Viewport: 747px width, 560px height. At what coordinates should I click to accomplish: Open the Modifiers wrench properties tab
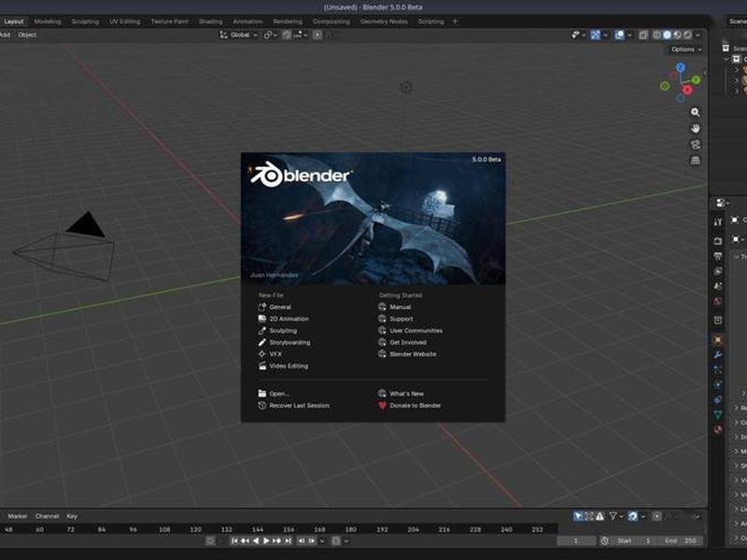click(718, 355)
